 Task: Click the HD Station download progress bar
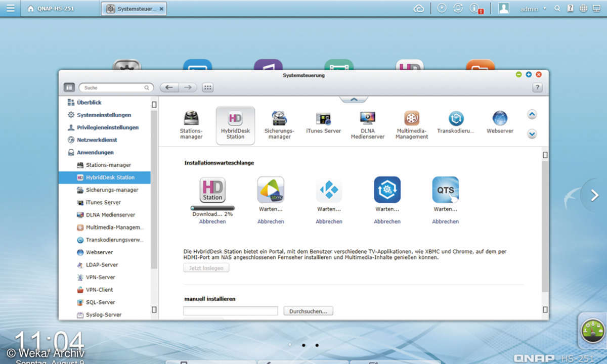pyautogui.click(x=212, y=208)
